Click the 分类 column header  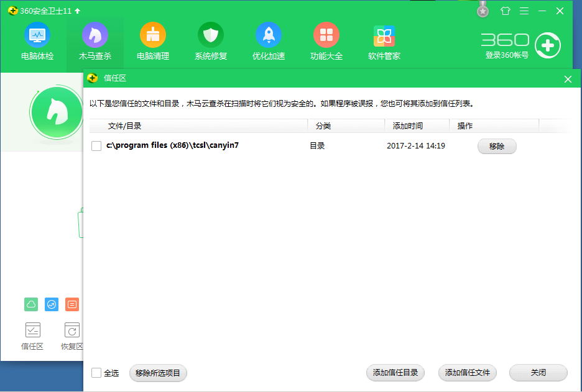point(346,125)
